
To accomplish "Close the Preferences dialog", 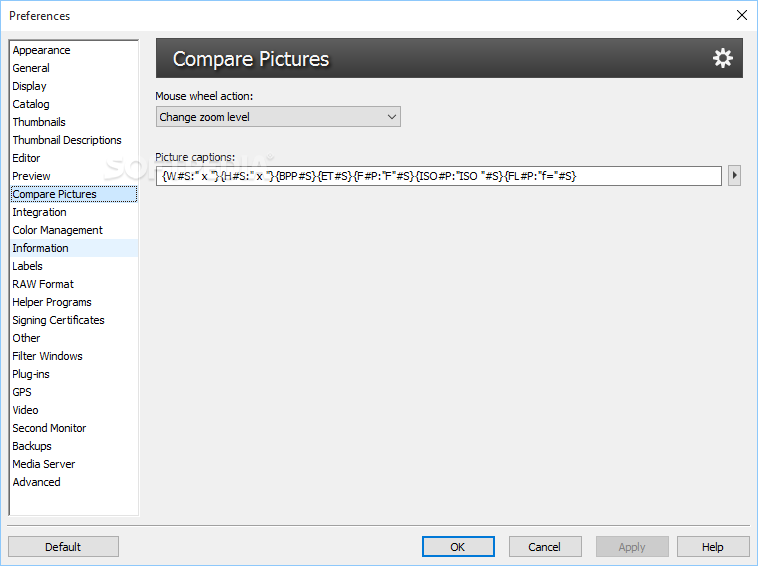I will pyautogui.click(x=742, y=15).
